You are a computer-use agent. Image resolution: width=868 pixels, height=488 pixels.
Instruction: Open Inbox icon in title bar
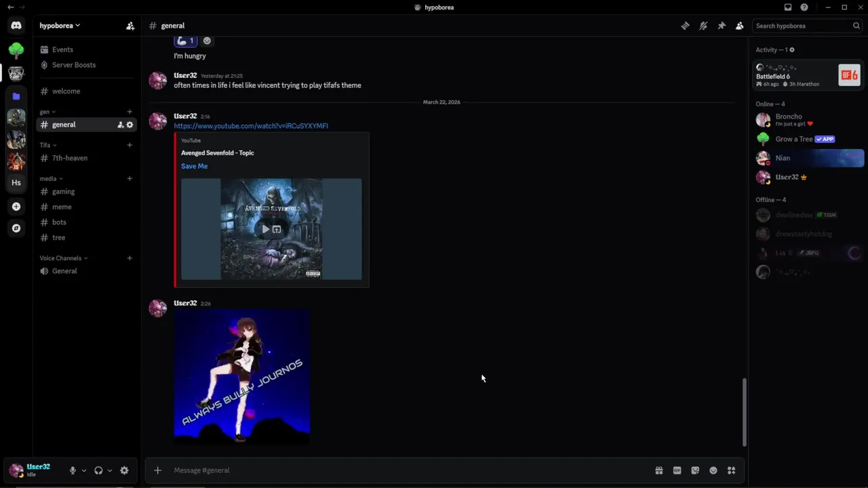click(788, 7)
